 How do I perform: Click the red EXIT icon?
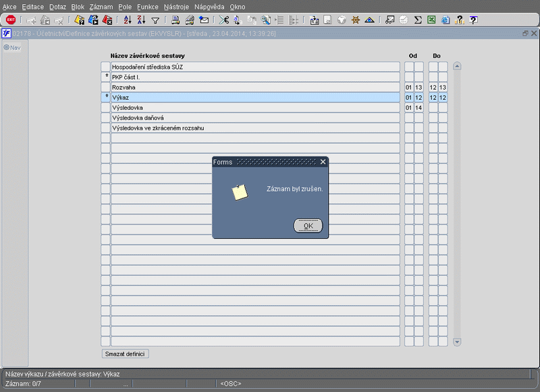11,20
